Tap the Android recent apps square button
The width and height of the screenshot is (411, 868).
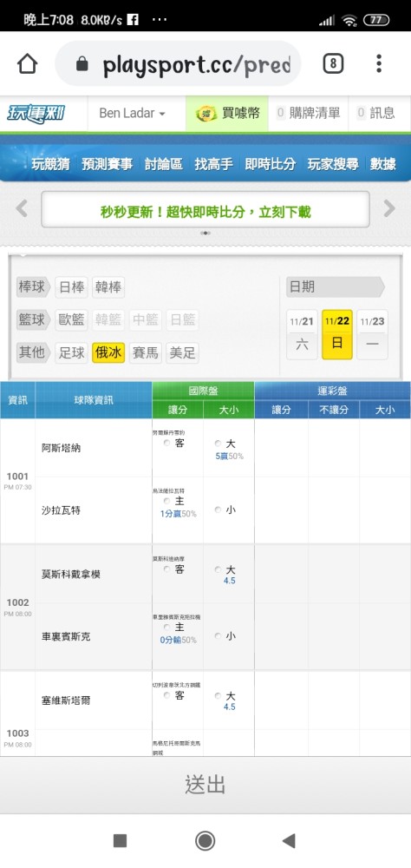pyautogui.click(x=120, y=841)
